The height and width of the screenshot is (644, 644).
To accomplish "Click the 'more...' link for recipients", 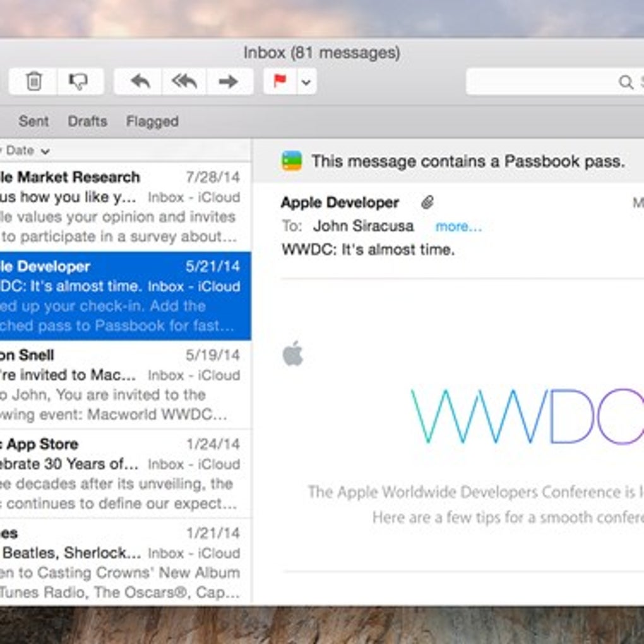I will tap(458, 226).
